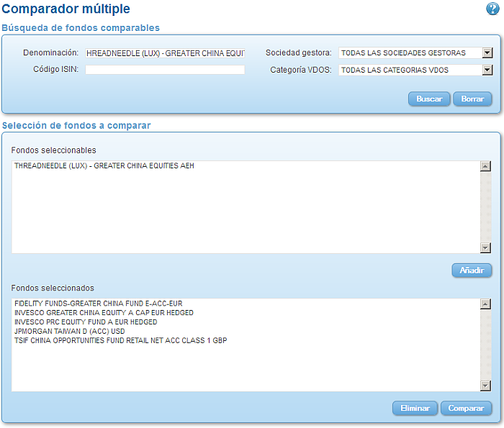The height and width of the screenshot is (428, 504).
Task: Select INVESCO GREATER CHINA EQUITY A CAP EUR HEDGED
Action: pyautogui.click(x=104, y=313)
